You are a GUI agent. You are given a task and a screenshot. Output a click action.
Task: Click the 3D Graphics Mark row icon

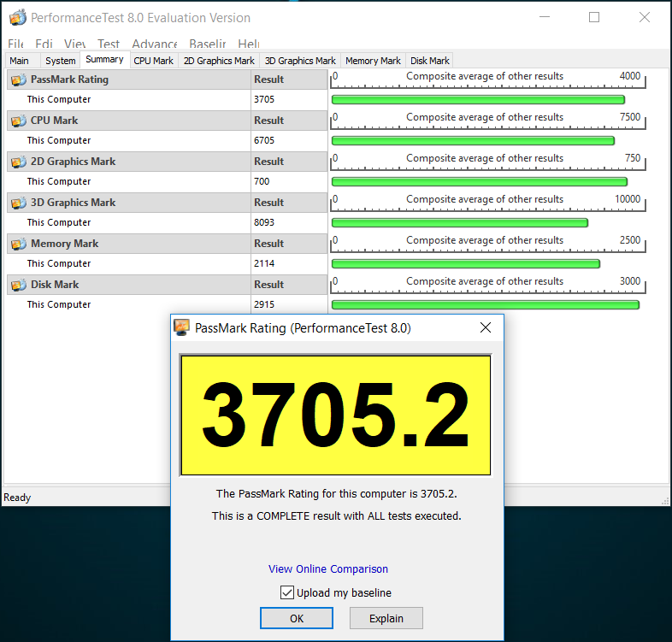19,203
